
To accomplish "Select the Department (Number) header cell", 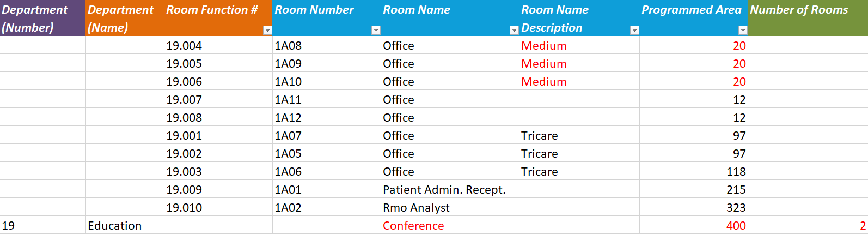I will click(x=42, y=18).
